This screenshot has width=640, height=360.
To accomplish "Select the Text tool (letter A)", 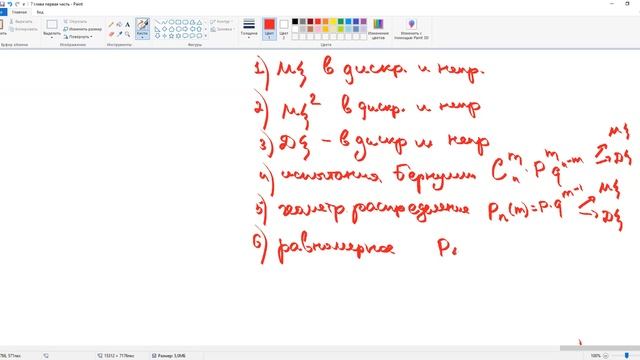I will pyautogui.click(x=127, y=24).
